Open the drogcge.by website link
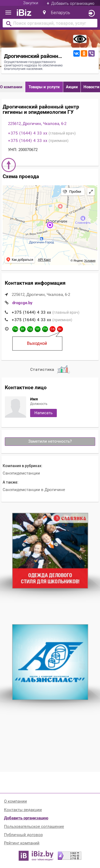 tap(22, 303)
